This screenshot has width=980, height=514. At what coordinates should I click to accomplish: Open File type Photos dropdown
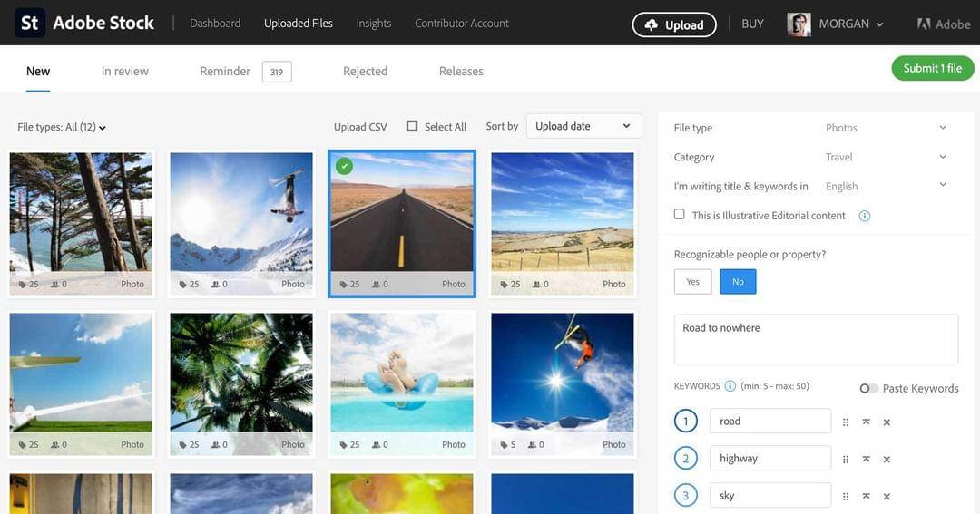[x=886, y=128]
